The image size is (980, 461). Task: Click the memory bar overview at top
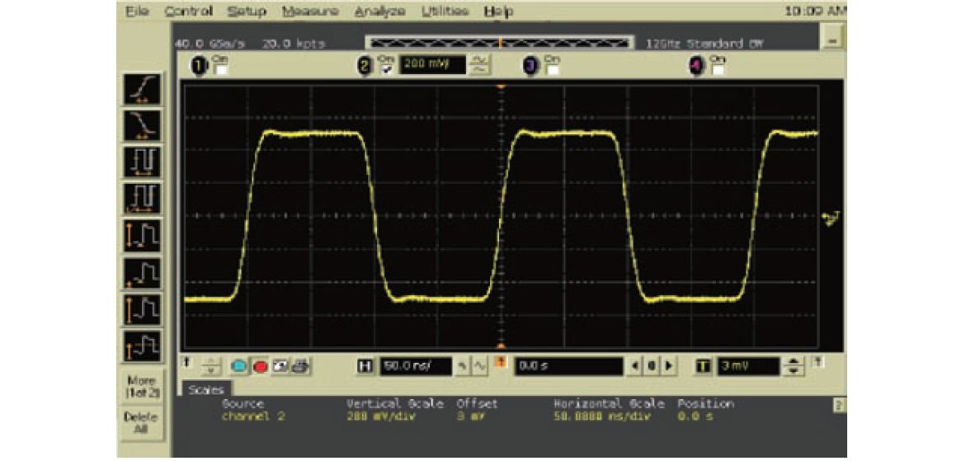pyautogui.click(x=501, y=43)
